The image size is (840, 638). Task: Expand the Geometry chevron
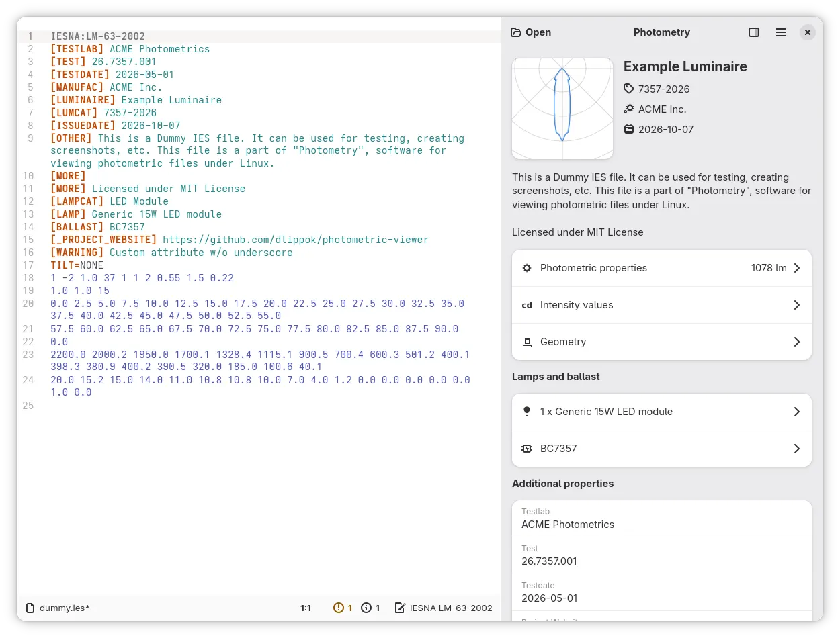coord(797,342)
